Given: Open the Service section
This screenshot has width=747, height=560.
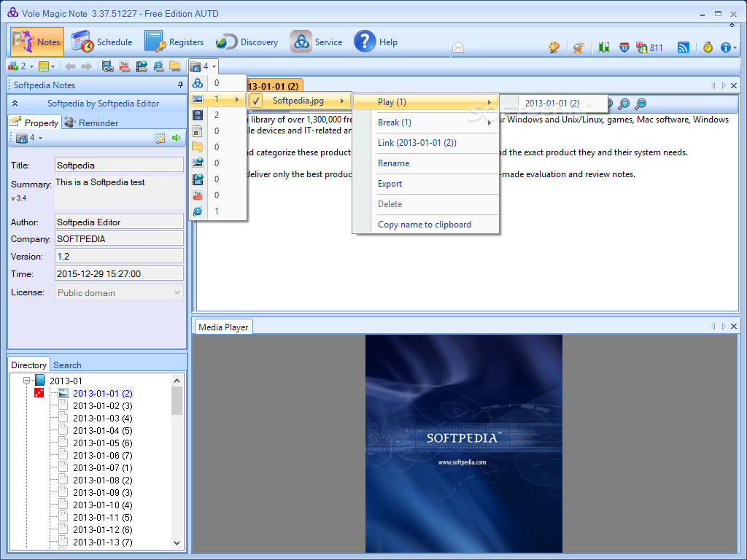Looking at the screenshot, I should point(317,42).
